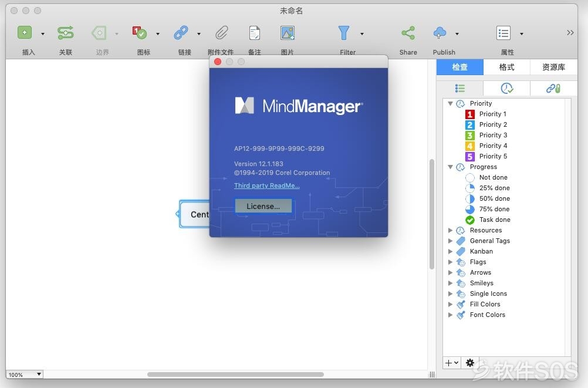Select the Priority 1 marker icon

(470, 114)
